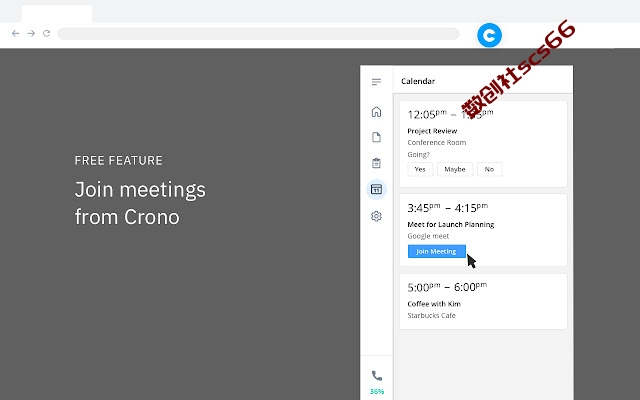
Task: Click the Join meetings from Crono headline
Action: click(140, 203)
